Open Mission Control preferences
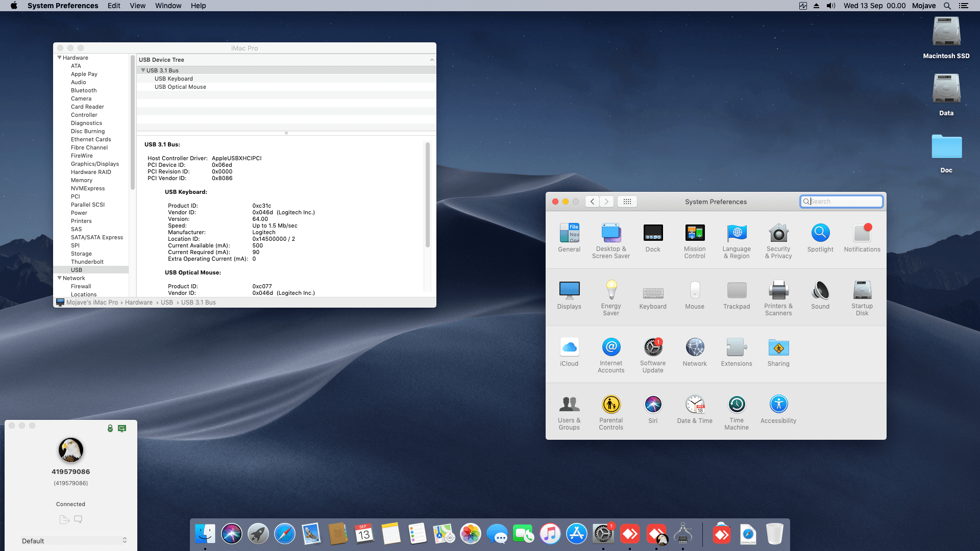The height and width of the screenshot is (551, 980). pos(695,241)
